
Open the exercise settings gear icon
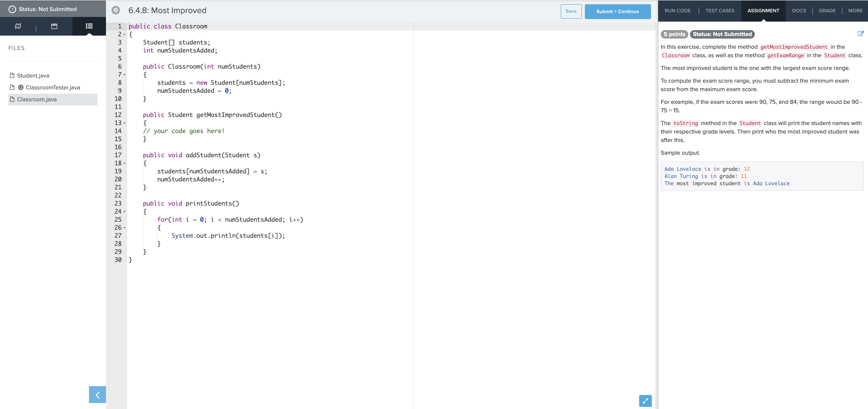pyautogui.click(x=115, y=10)
